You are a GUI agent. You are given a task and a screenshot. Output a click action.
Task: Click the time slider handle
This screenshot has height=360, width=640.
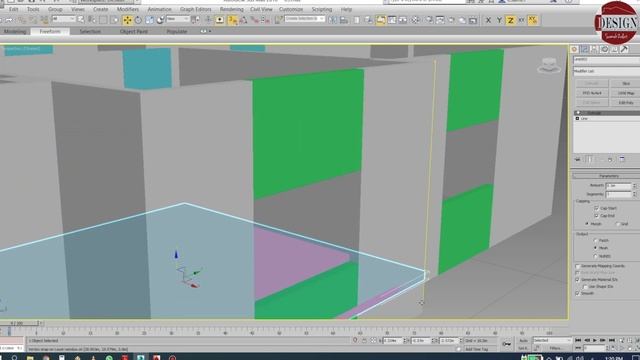19,323
